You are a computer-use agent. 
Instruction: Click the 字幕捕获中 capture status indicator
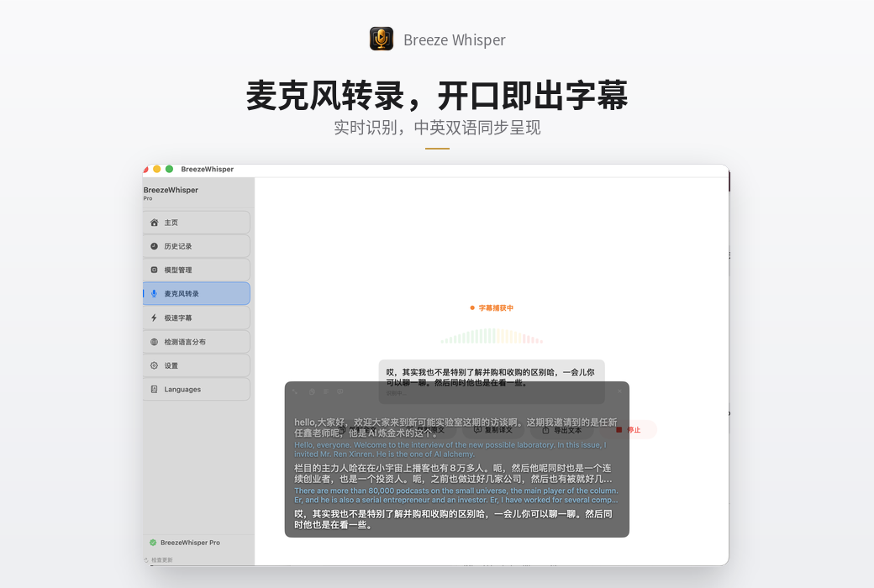[492, 307]
